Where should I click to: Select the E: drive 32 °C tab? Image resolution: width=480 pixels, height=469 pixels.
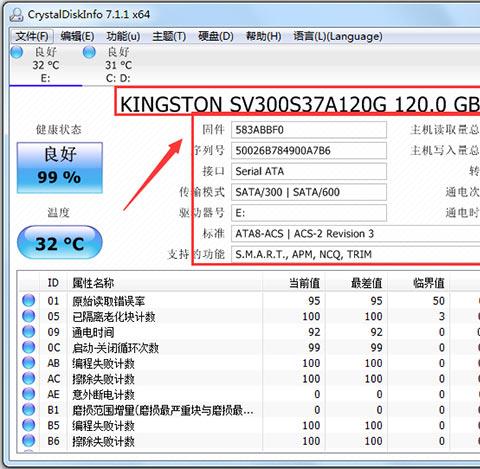[x=46, y=65]
